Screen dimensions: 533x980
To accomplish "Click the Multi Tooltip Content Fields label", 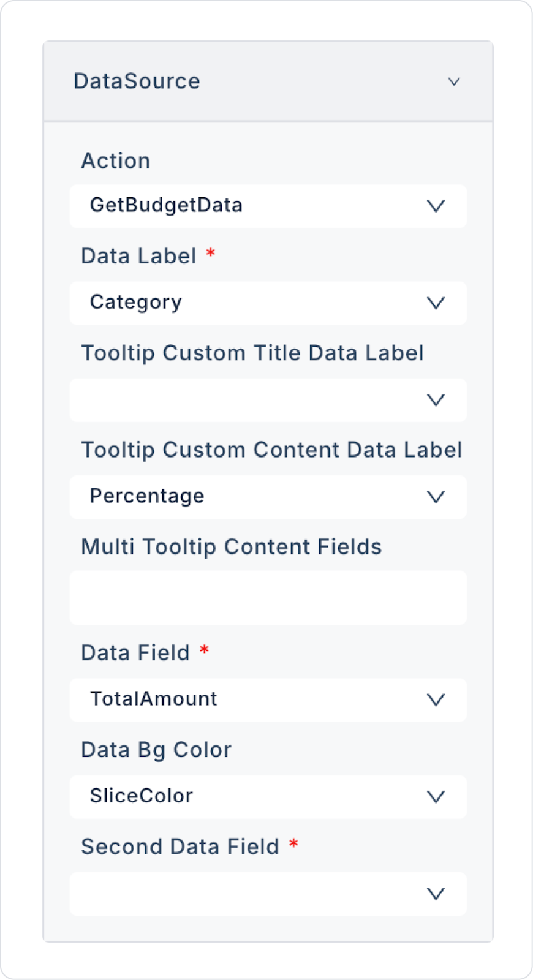I will click(231, 547).
